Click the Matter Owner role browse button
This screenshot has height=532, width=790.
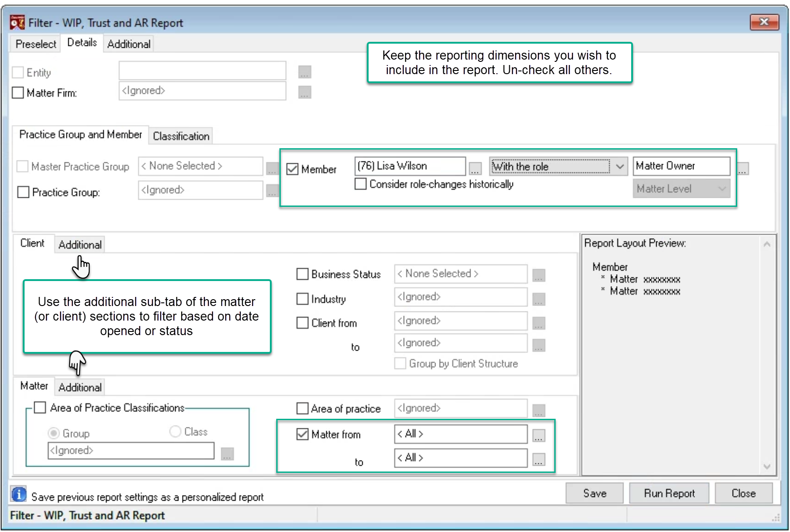[x=743, y=169]
